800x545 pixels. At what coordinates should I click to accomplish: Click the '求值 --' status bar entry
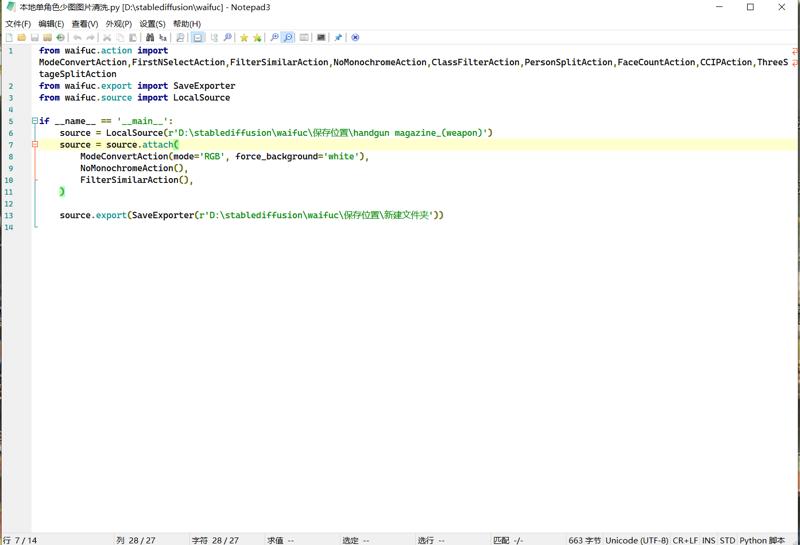(x=280, y=540)
